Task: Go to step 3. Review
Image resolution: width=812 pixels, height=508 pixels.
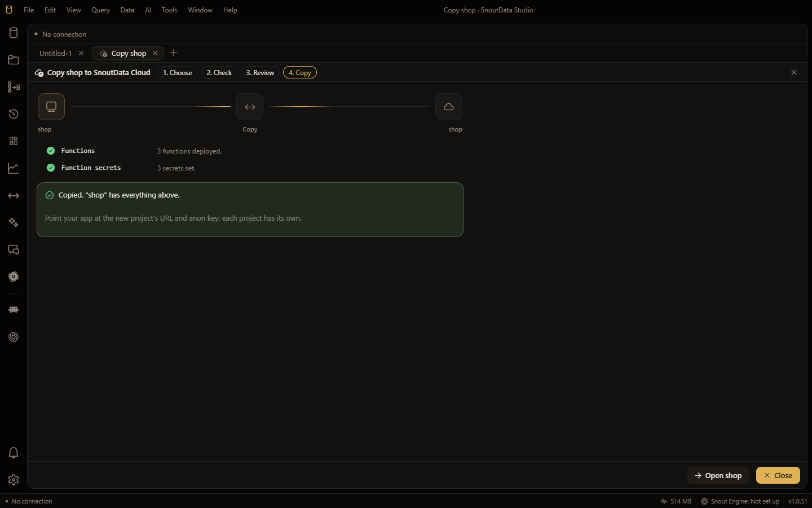Action: (x=260, y=73)
